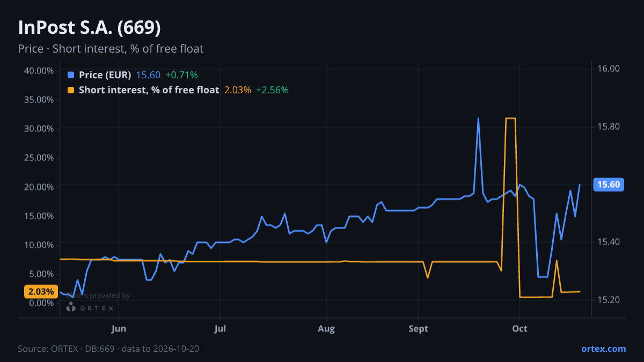Click the 0.00% left axis label

[x=41, y=302]
